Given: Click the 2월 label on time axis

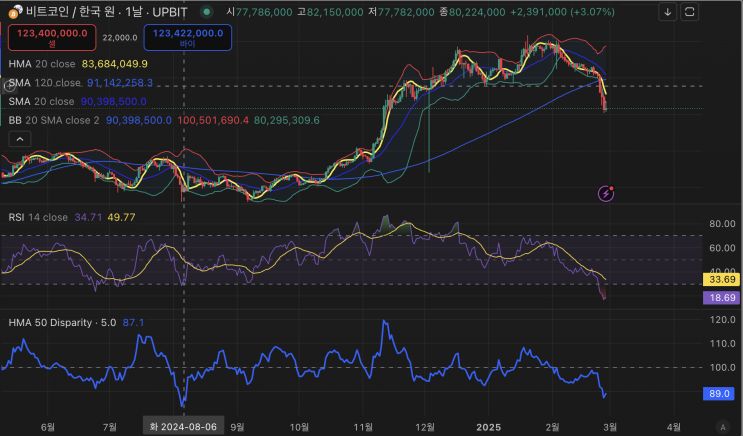Looking at the screenshot, I should coord(553,427).
